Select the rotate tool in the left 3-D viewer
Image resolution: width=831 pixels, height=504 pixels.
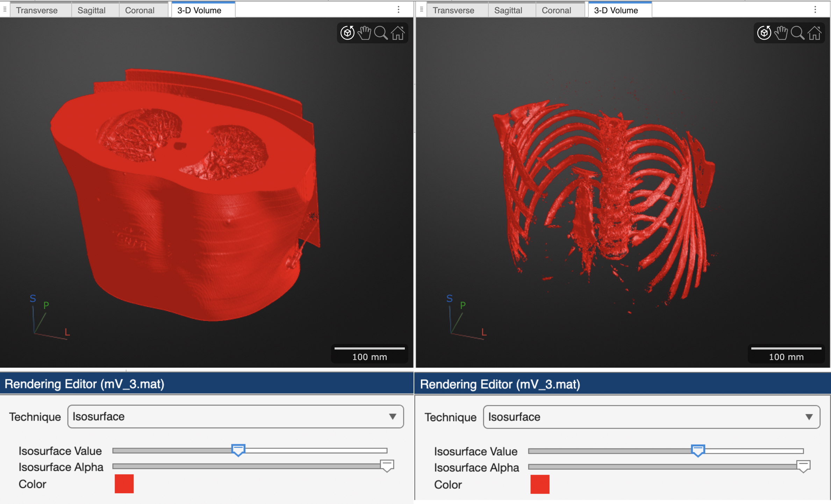point(347,33)
